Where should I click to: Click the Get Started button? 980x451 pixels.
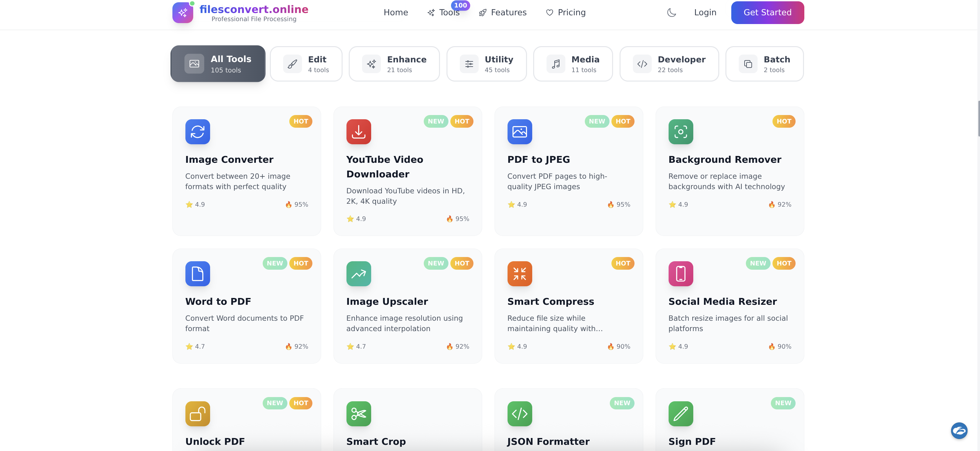[x=767, y=13]
